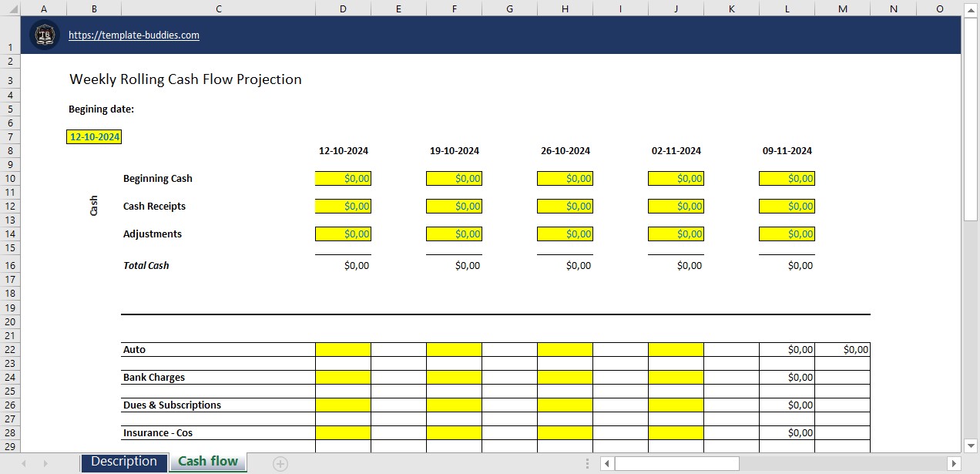The width and height of the screenshot is (980, 474).
Task: Select row header 16
Action: pos(10,265)
